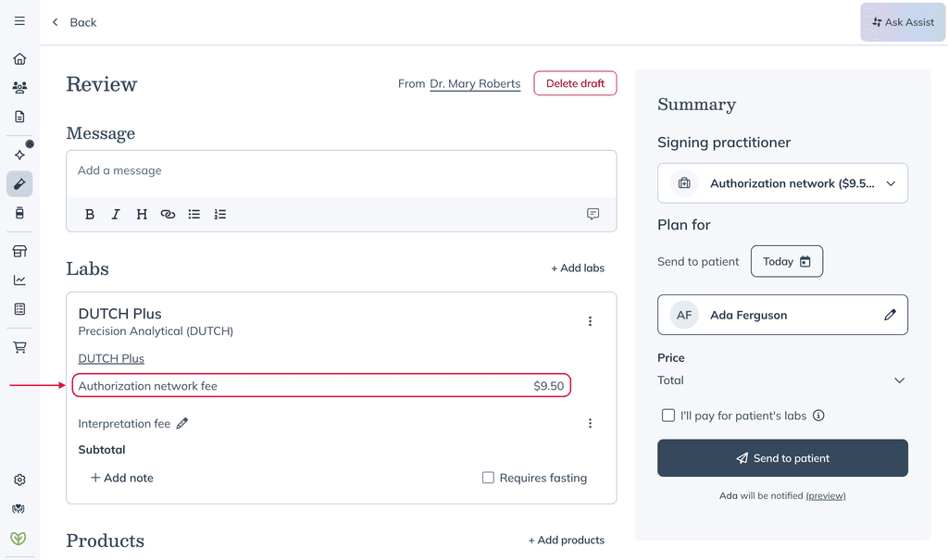Click the $9.50 authorization fee amount

pyautogui.click(x=548, y=386)
